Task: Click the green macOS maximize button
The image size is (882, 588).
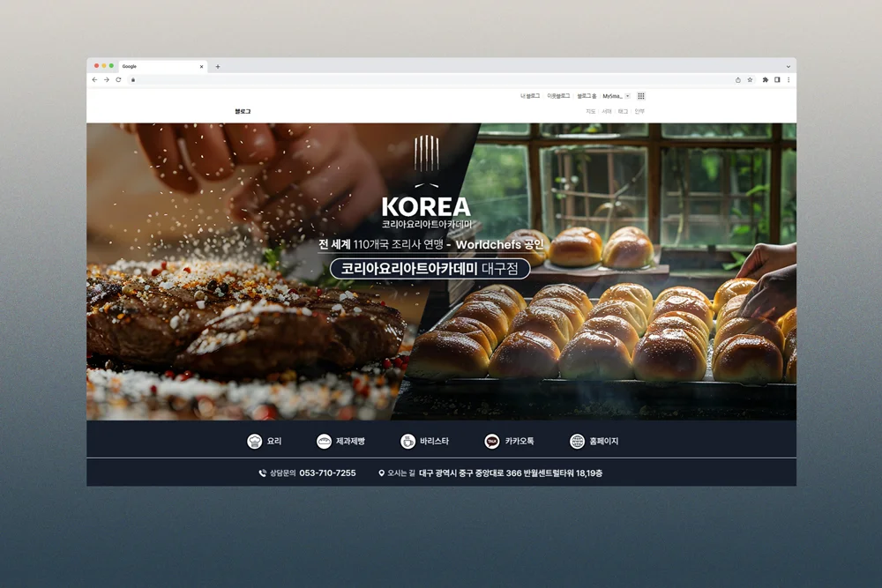Action: [x=111, y=66]
